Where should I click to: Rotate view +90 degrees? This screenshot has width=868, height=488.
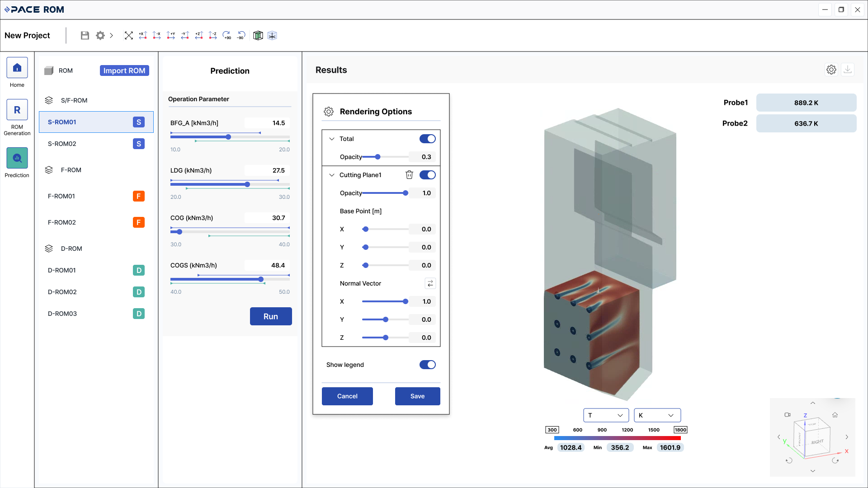227,35
